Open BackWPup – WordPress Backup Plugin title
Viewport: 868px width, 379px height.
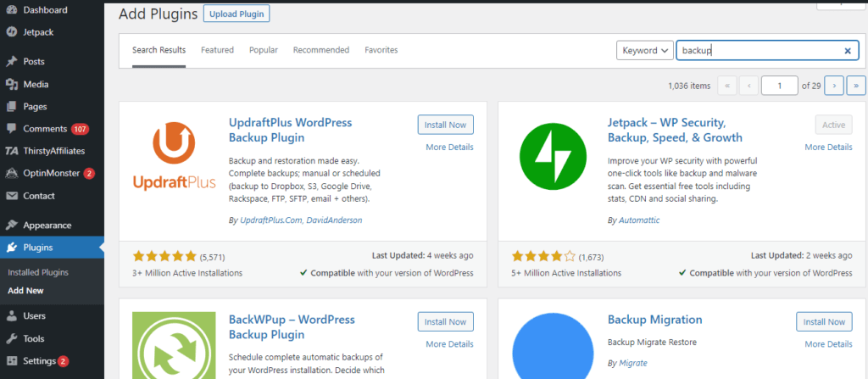click(x=292, y=327)
